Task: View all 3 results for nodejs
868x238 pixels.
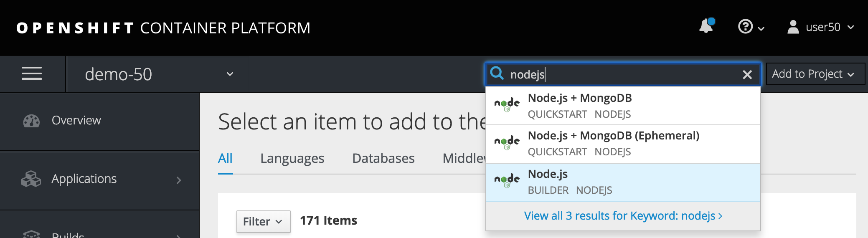Action: pyautogui.click(x=623, y=216)
